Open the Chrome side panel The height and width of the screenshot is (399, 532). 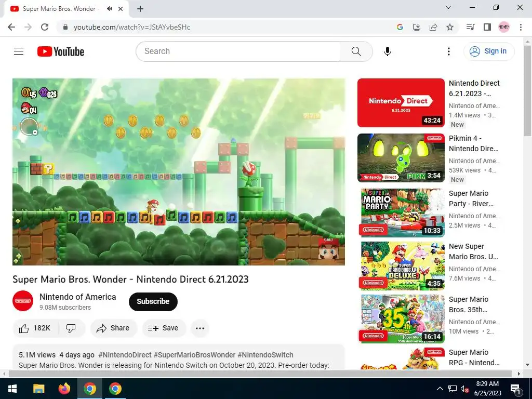click(487, 27)
